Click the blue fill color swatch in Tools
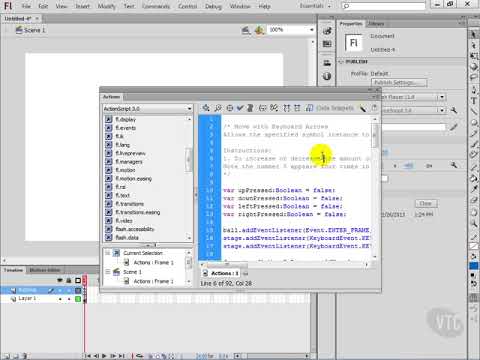 (x=474, y=266)
